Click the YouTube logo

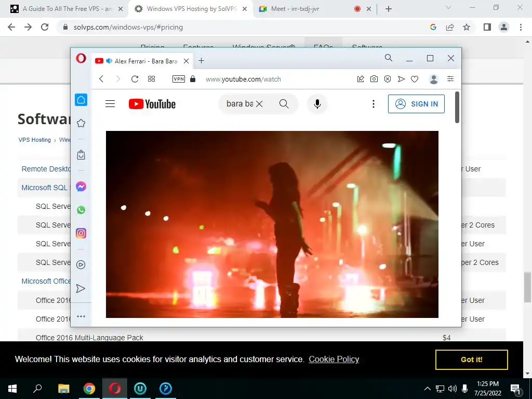click(x=152, y=104)
